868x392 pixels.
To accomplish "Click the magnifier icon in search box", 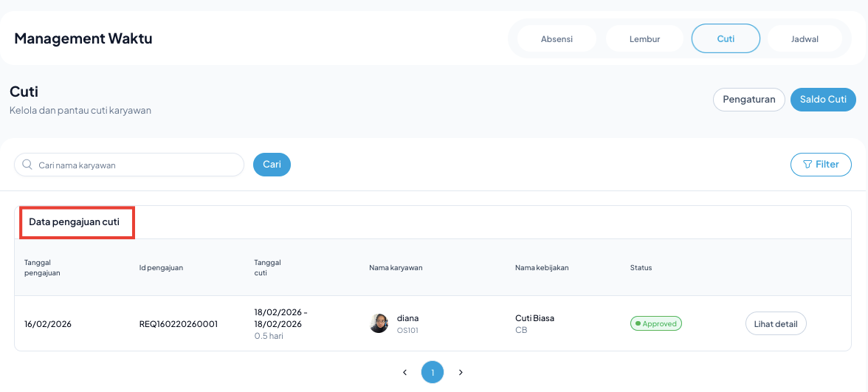I will (27, 165).
